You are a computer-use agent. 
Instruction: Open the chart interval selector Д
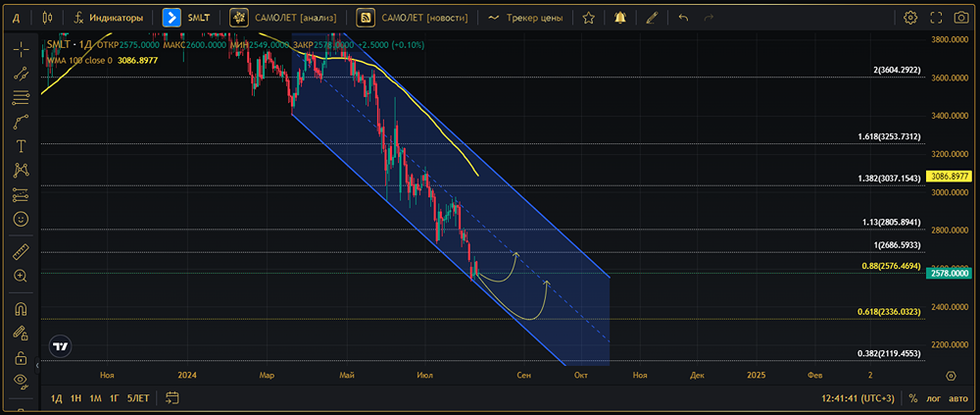click(x=17, y=18)
